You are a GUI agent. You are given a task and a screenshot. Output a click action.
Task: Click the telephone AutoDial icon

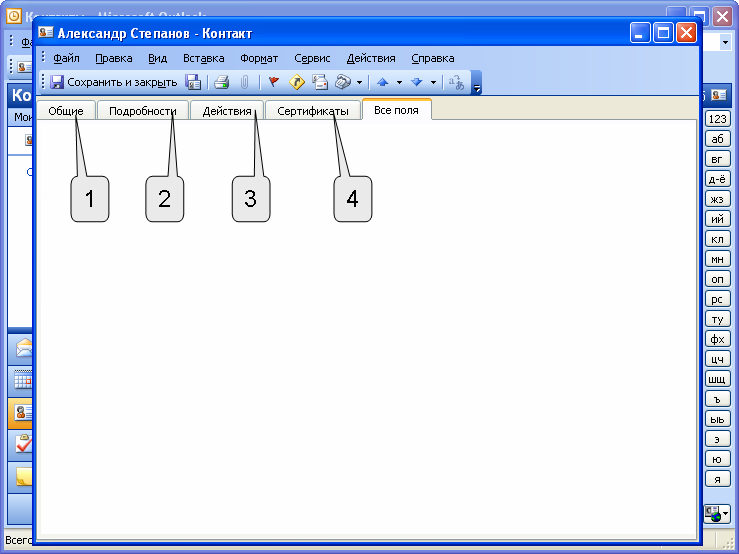coord(344,82)
